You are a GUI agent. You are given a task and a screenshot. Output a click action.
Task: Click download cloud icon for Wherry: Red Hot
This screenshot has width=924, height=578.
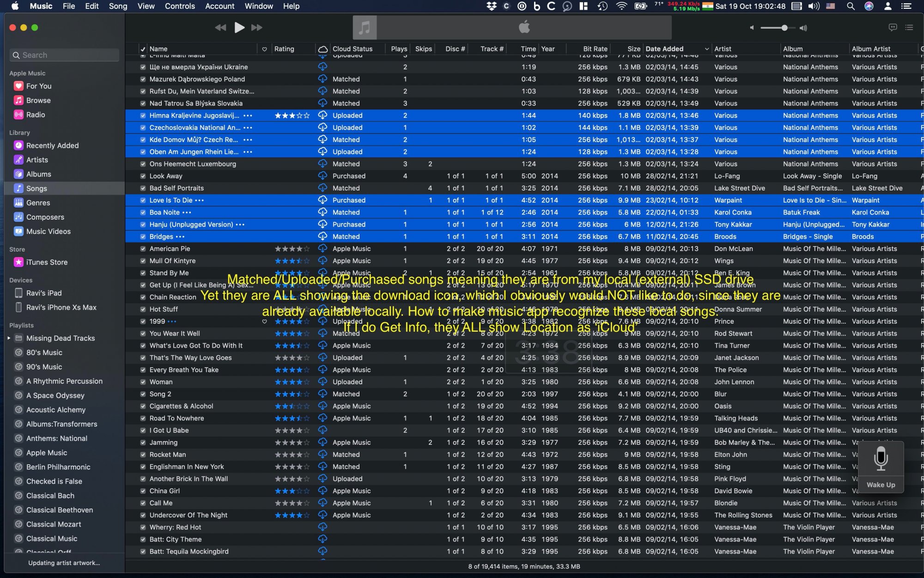322,527
